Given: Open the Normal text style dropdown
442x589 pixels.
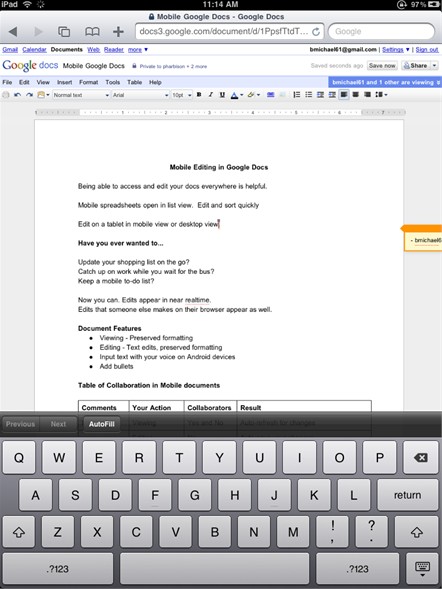Looking at the screenshot, I should pos(81,95).
